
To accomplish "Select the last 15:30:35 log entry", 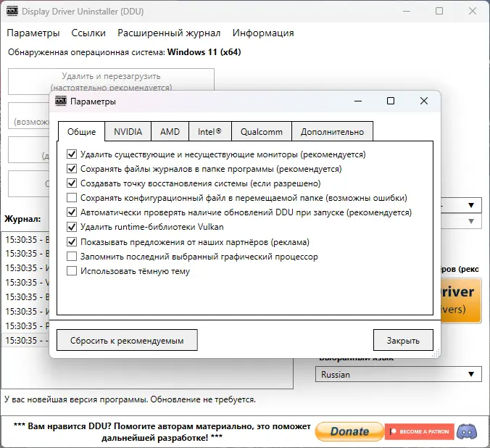I will [x=25, y=340].
